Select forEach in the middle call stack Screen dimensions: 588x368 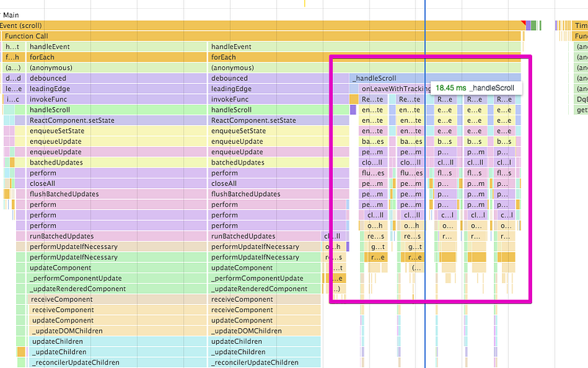[364, 57]
